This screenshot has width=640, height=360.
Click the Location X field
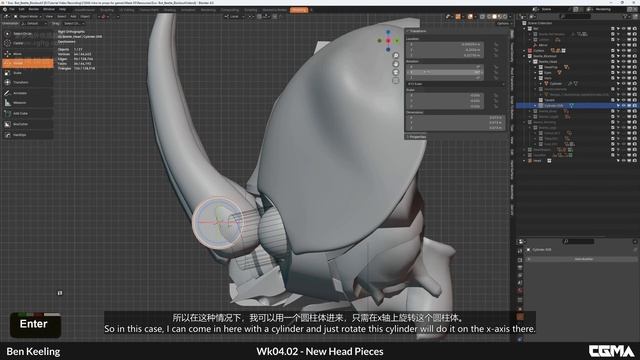(x=445, y=44)
